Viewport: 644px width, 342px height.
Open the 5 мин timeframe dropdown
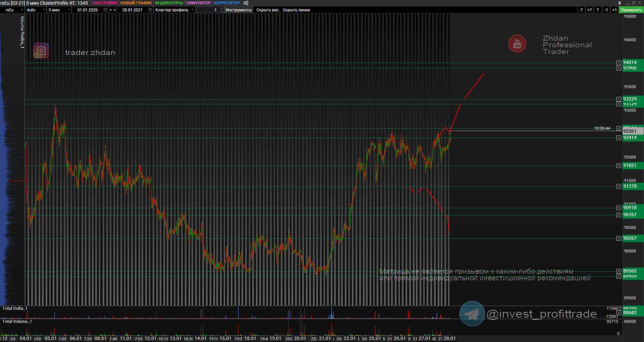[x=69, y=10]
